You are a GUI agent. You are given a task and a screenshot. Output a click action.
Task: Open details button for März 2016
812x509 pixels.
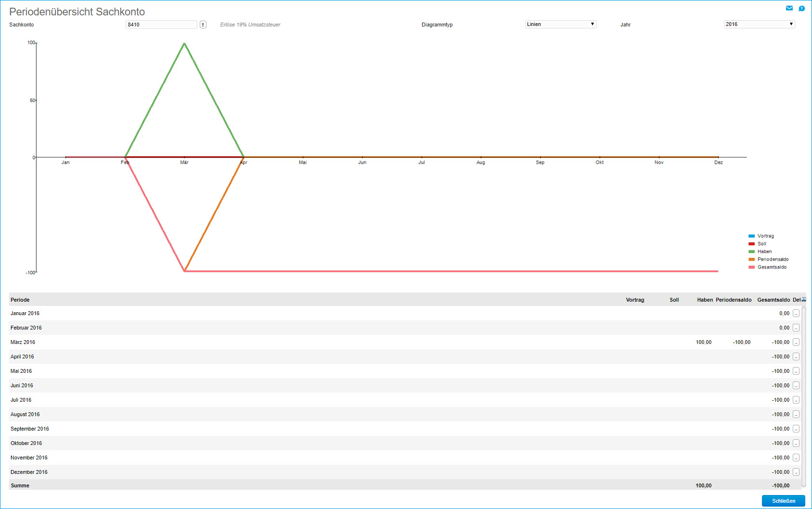pyautogui.click(x=796, y=343)
